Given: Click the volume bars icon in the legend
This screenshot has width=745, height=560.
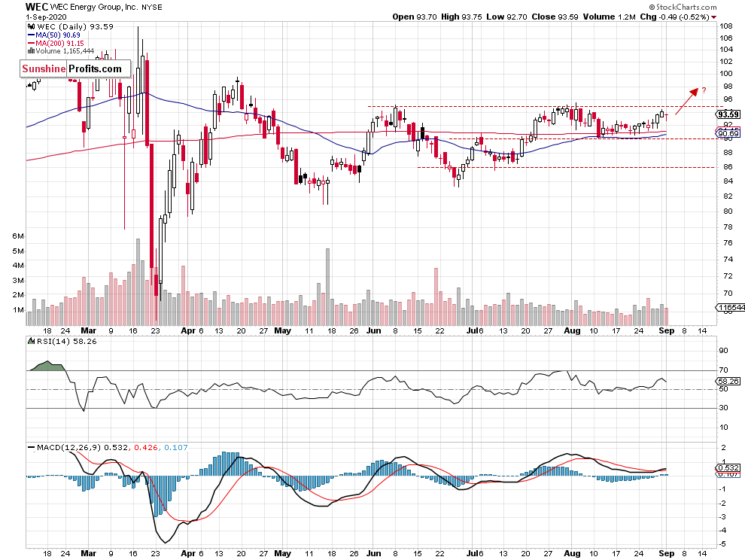Looking at the screenshot, I should click(x=31, y=51).
